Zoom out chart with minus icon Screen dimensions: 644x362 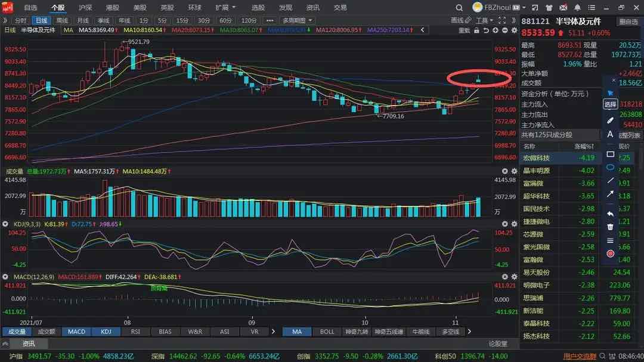[505, 30]
